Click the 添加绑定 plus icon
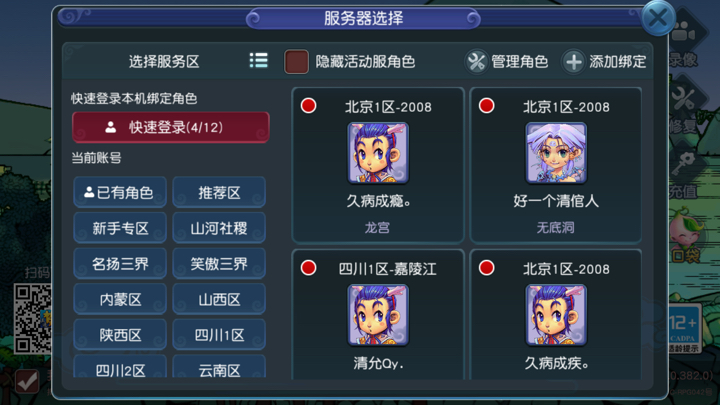720x405 pixels. point(574,62)
